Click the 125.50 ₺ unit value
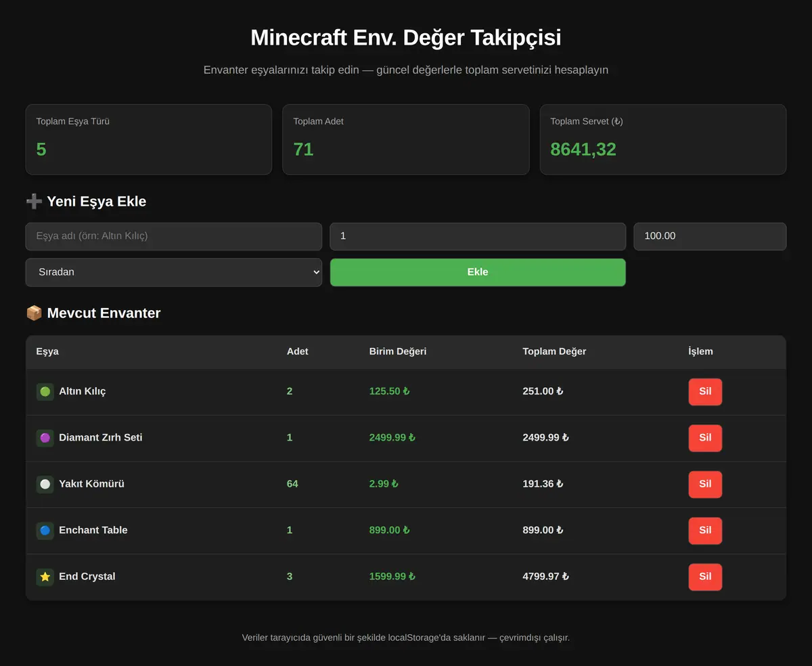This screenshot has width=812, height=666. pos(389,391)
